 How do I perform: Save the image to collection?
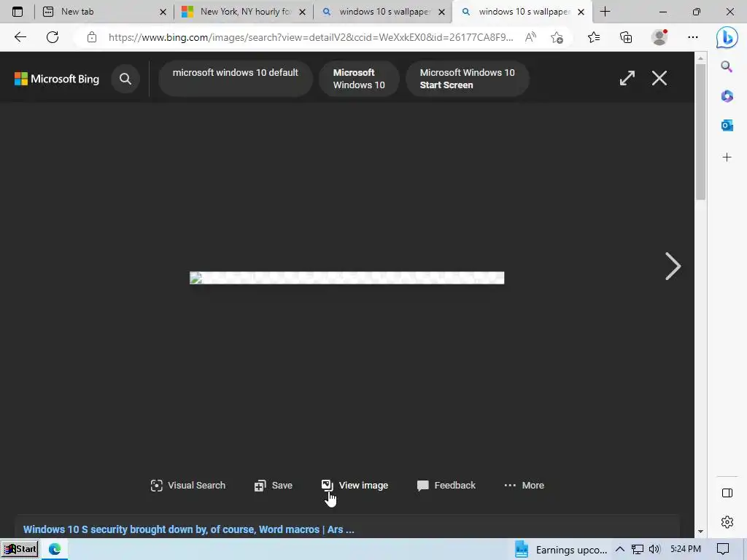pyautogui.click(x=273, y=485)
